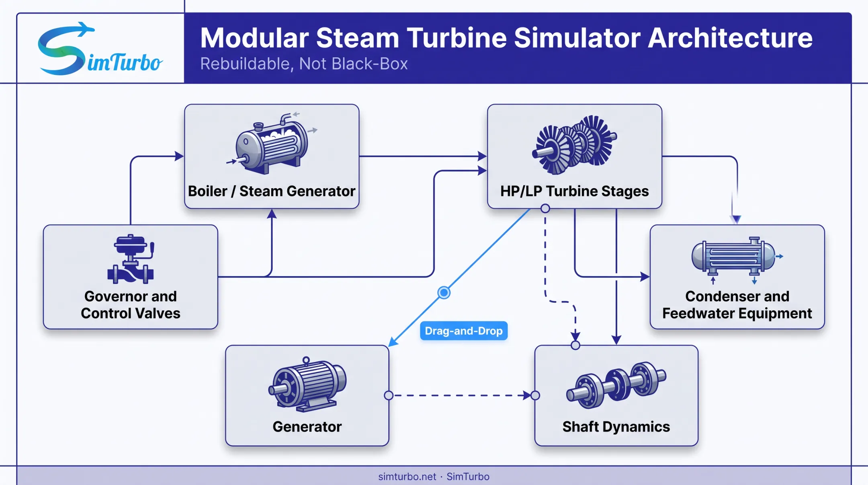Click the 'Modular Steam Turbine Simulator Architecture' title
This screenshot has width=868, height=485.
coord(506,38)
